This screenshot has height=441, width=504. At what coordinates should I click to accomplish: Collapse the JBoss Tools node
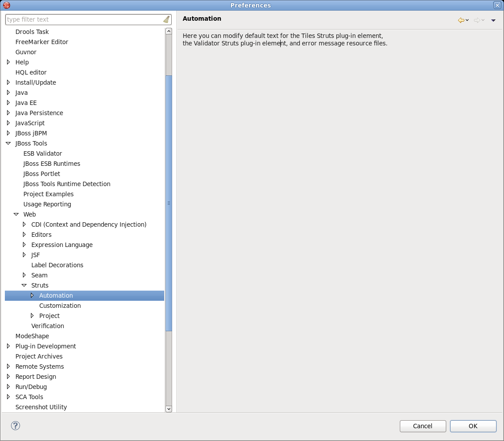8,143
